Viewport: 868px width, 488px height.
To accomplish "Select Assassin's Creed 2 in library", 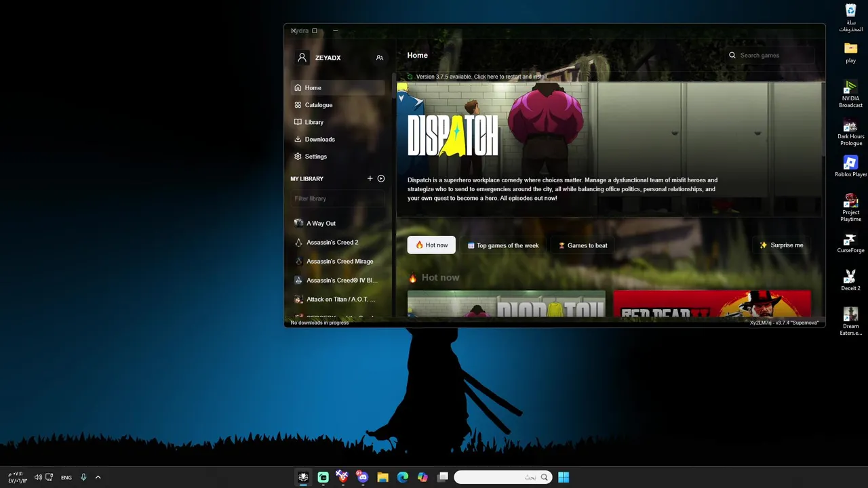I will [x=338, y=242].
